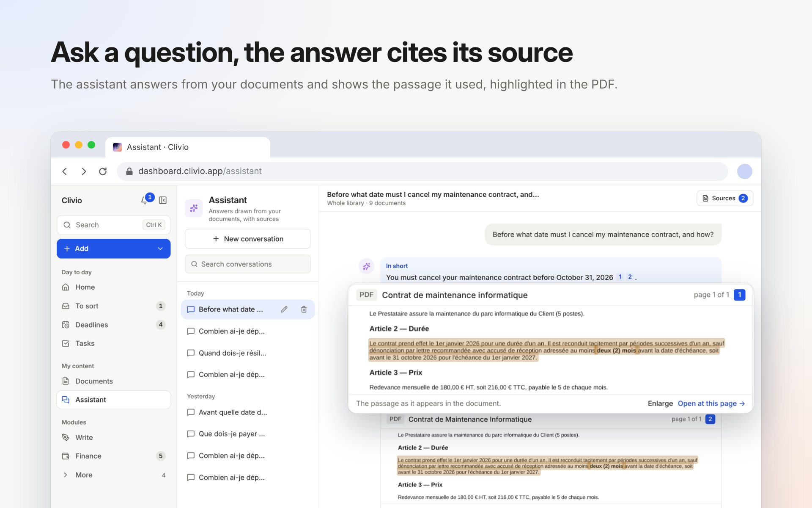Screen dimensions: 812x508
Task: Click citation badge 2 in the answer
Action: click(x=630, y=277)
